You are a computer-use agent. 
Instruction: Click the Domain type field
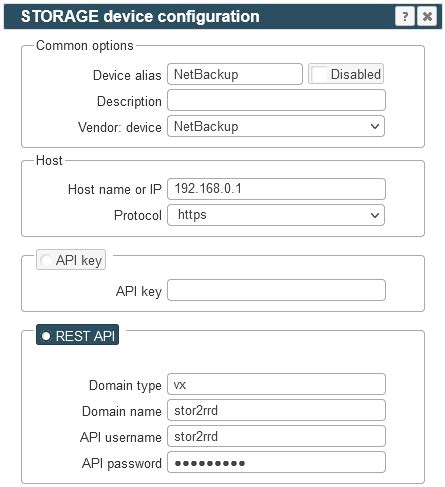276,384
